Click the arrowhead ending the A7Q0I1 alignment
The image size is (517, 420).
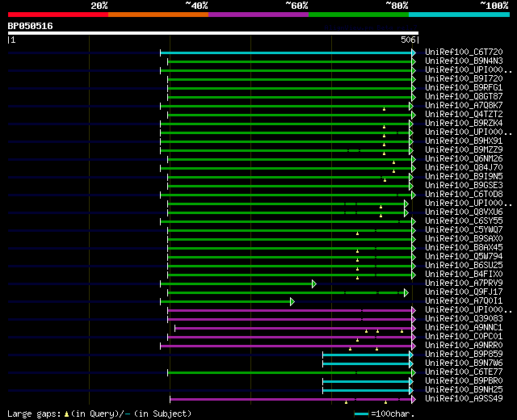pos(292,301)
